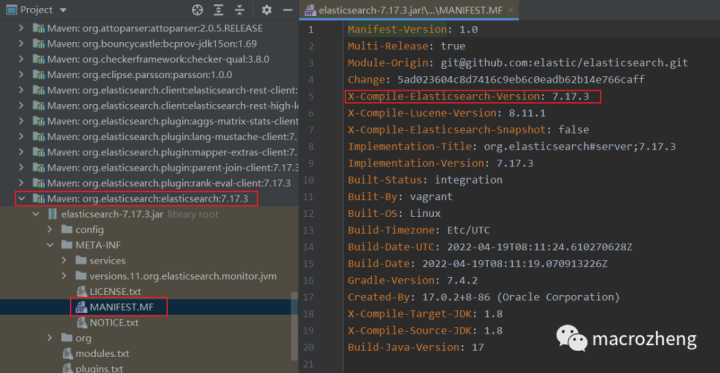Open the Project view dropdown
This screenshot has height=373, width=720.
pyautogui.click(x=63, y=10)
